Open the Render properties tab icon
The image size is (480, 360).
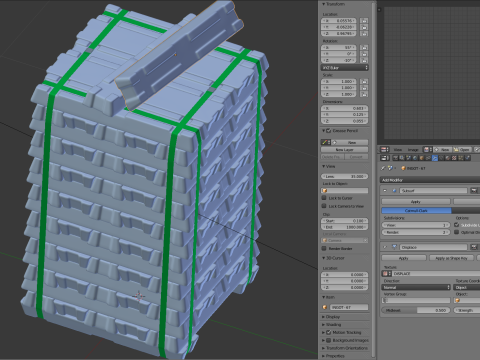tap(396, 158)
